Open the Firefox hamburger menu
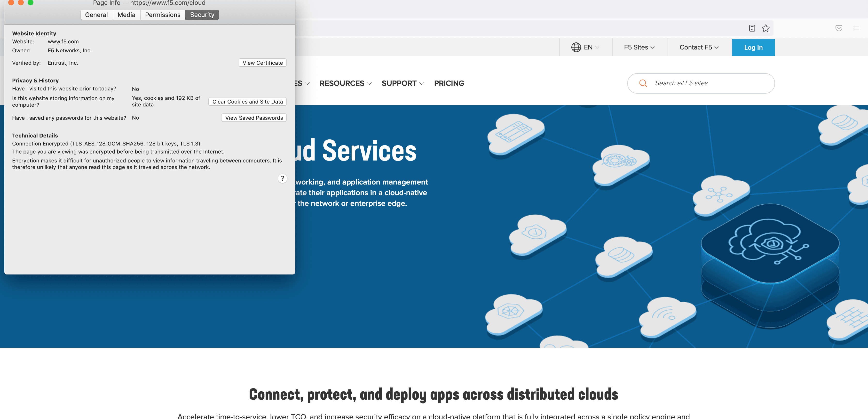The height and width of the screenshot is (419, 868). (x=856, y=28)
